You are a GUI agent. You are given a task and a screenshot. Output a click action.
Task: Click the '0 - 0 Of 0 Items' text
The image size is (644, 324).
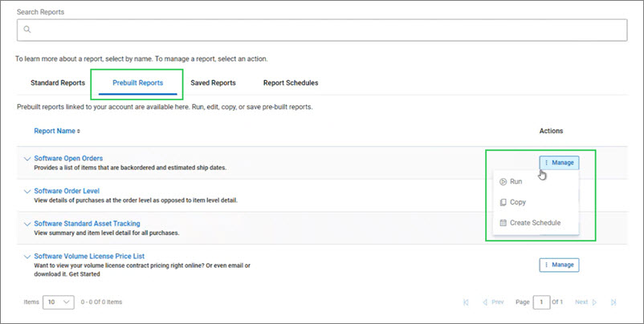101,302
